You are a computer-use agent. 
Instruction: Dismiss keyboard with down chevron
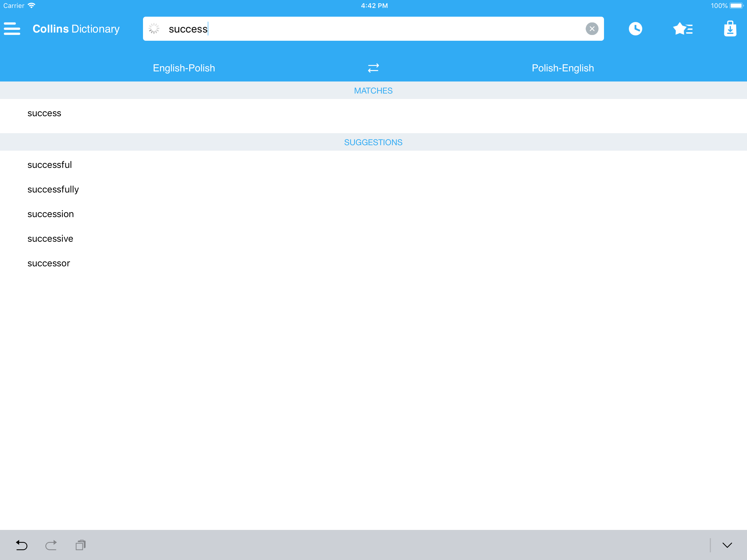727,545
